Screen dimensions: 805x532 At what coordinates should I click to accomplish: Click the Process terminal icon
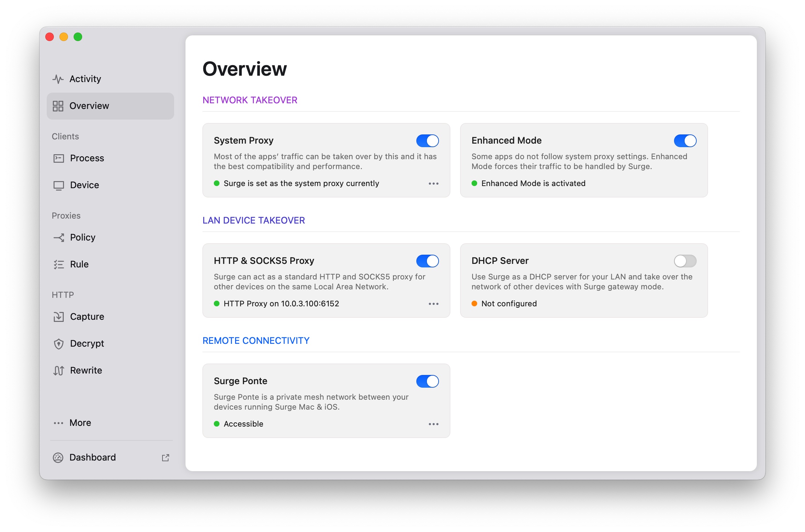[58, 158]
